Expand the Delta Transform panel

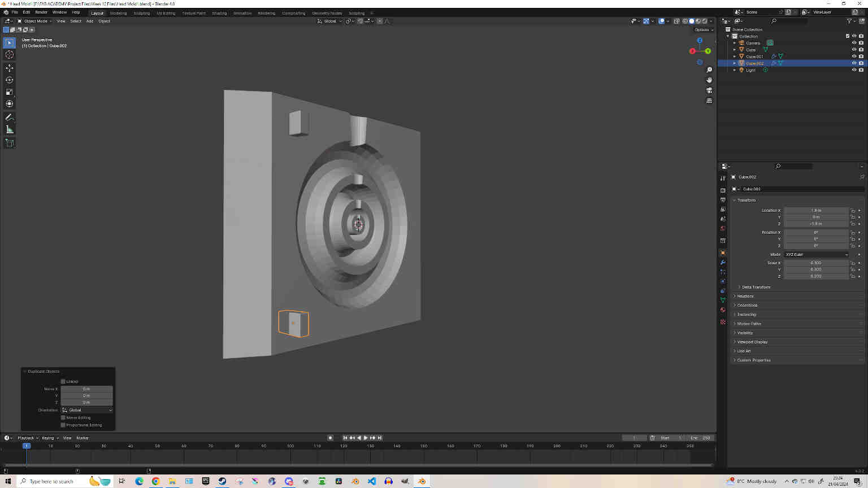pyautogui.click(x=756, y=287)
